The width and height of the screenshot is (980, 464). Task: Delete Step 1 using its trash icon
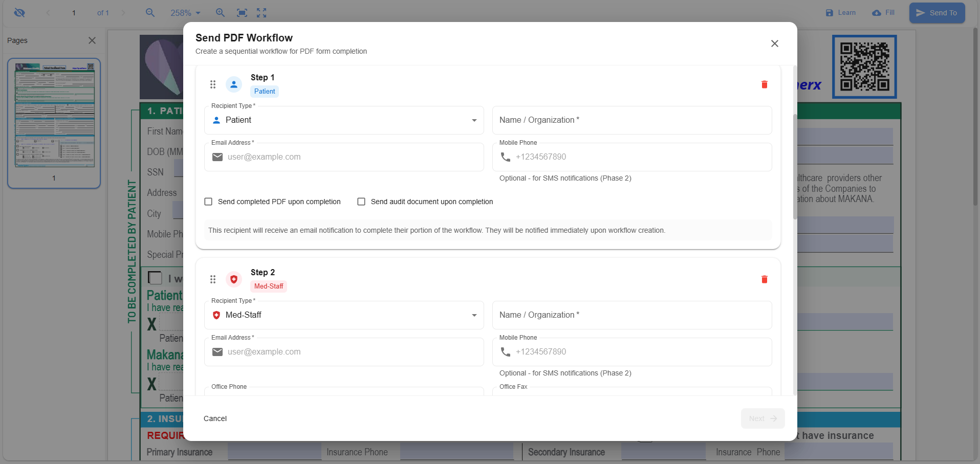point(764,84)
